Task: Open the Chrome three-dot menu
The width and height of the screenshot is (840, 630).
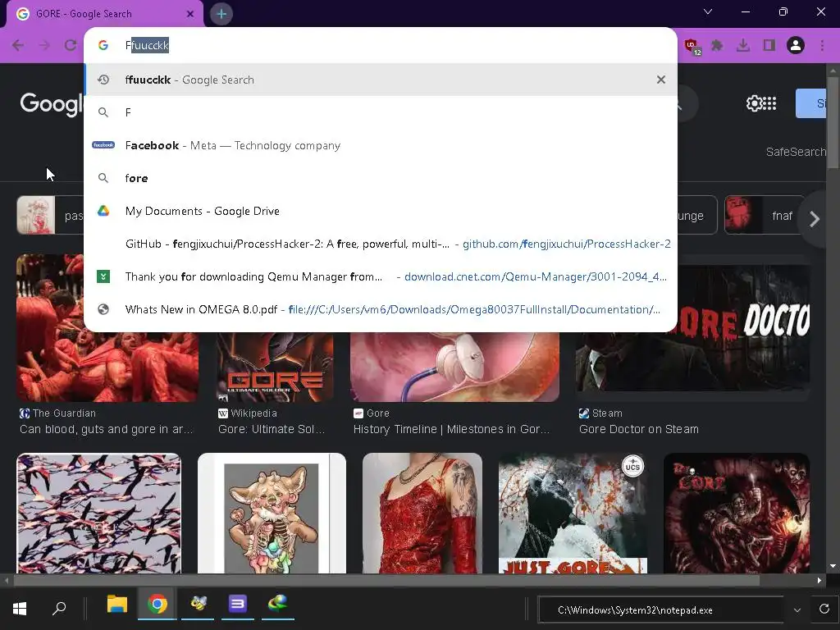Action: point(822,46)
